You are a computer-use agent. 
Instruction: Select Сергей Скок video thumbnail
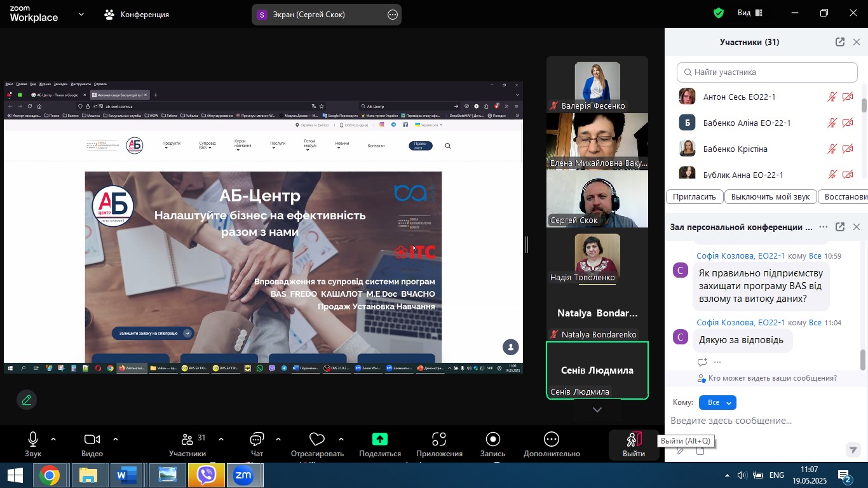tap(597, 199)
